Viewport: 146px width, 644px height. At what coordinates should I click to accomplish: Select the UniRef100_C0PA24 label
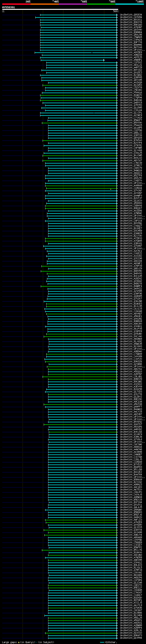(131, 40)
